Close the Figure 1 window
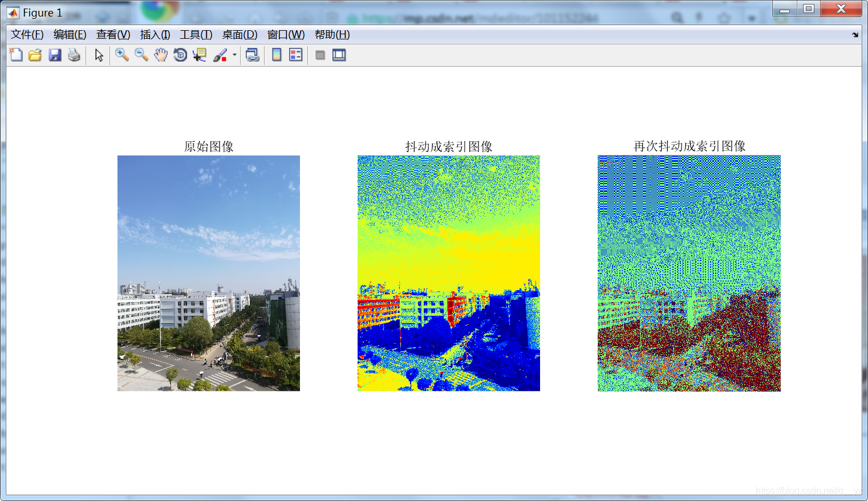 coord(841,9)
